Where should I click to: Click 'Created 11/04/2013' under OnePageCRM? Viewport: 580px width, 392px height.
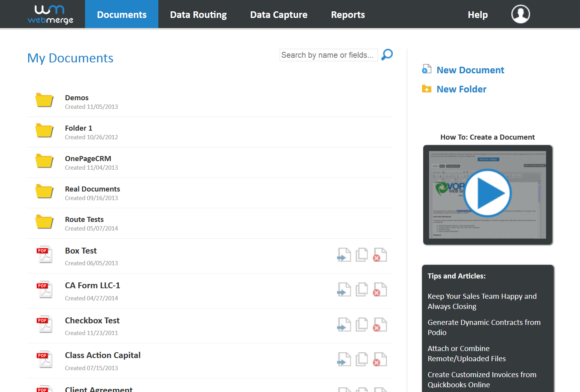click(x=91, y=168)
